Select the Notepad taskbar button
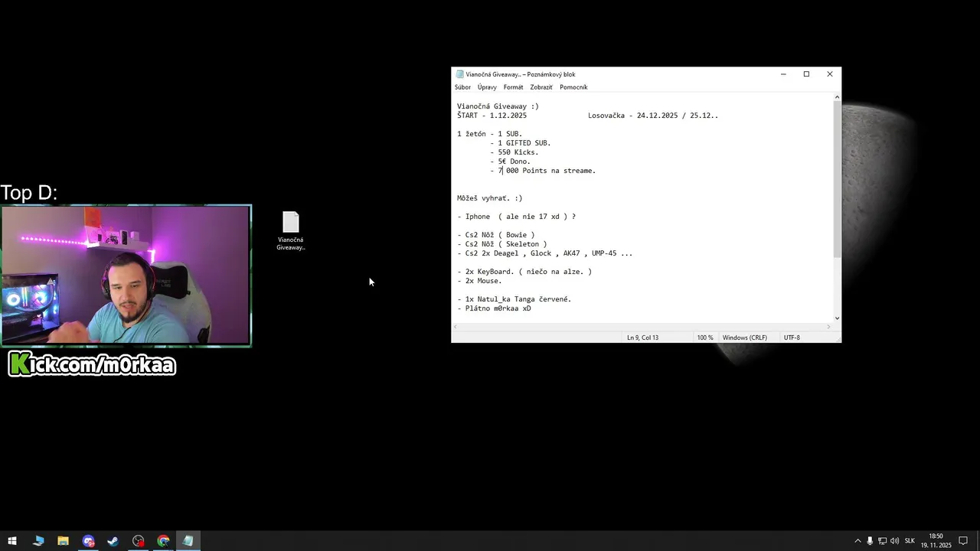 click(x=188, y=541)
